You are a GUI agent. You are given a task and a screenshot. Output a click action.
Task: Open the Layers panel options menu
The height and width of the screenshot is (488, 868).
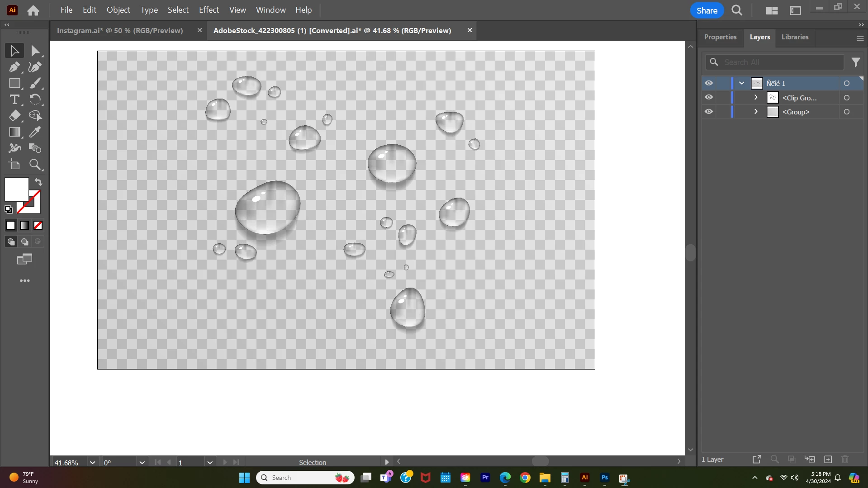pos(860,38)
